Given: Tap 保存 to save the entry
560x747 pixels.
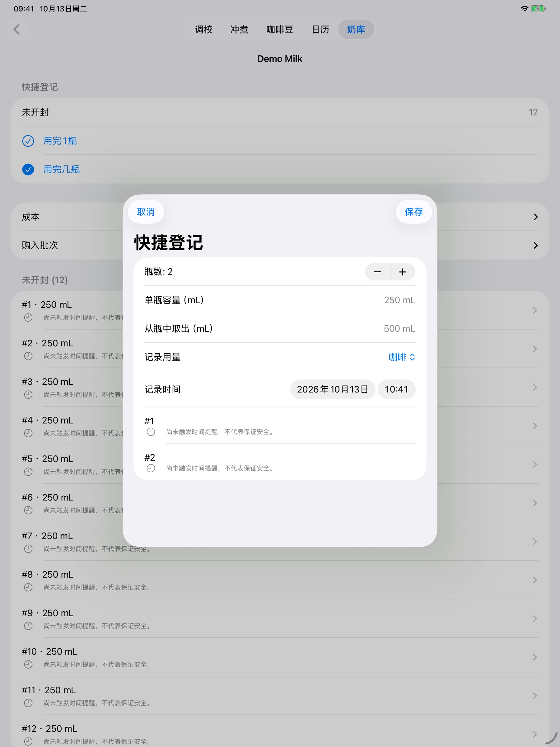Looking at the screenshot, I should pyautogui.click(x=414, y=212).
